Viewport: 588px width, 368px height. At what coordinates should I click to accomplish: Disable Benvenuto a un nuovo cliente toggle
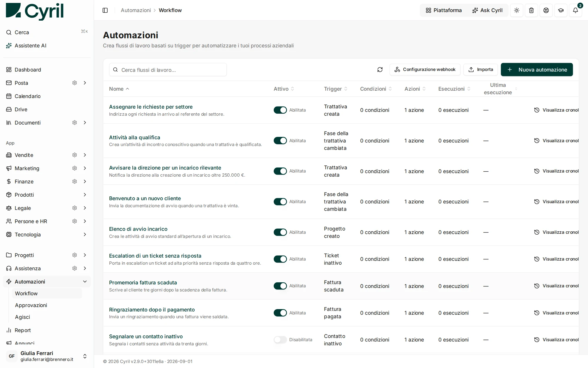pos(280,202)
